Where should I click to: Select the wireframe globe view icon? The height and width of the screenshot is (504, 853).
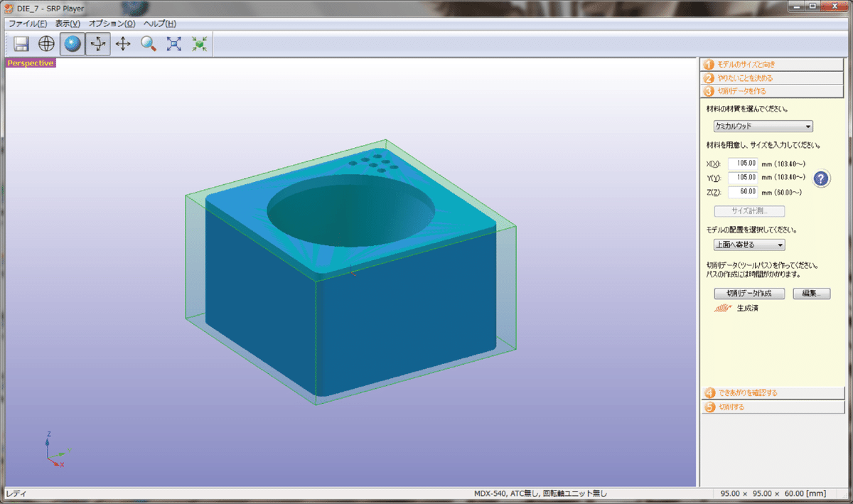pos(46,44)
